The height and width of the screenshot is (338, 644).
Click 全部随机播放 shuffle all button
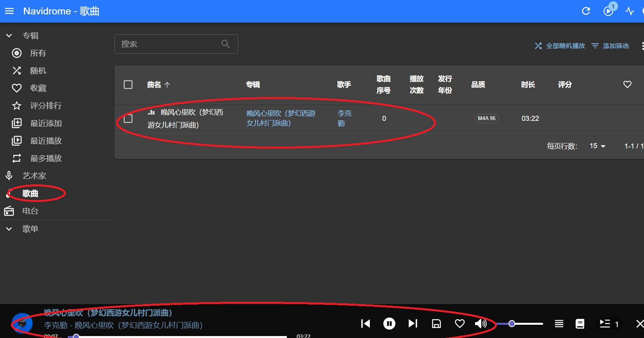click(x=560, y=46)
